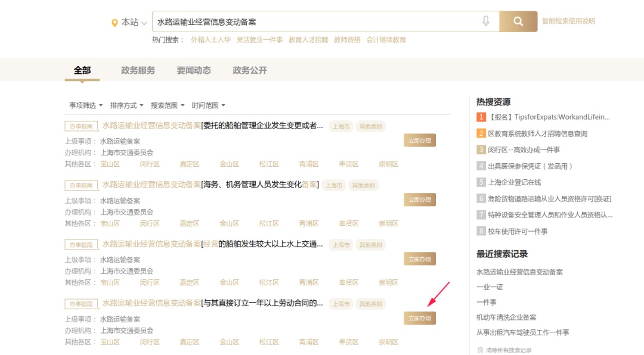Open the 排序方式 sort dropdown
Image resolution: width=644 pixels, height=355 pixels.
tap(126, 105)
